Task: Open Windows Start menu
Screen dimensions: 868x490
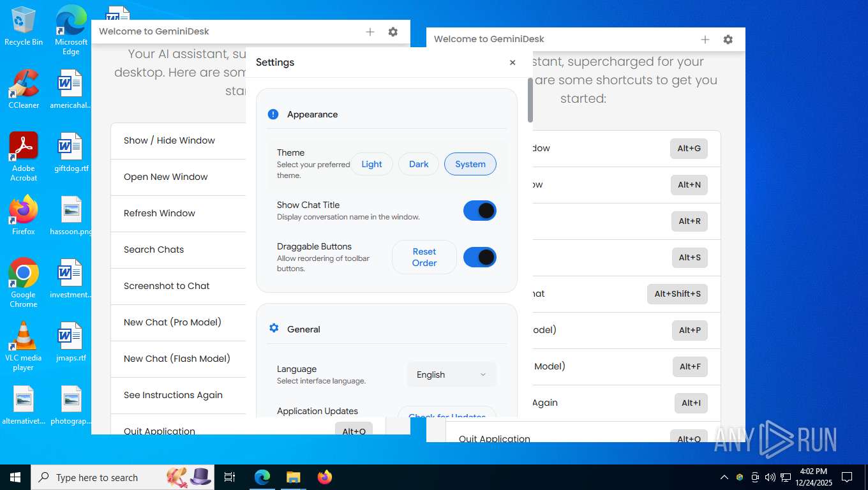Action: [x=15, y=477]
